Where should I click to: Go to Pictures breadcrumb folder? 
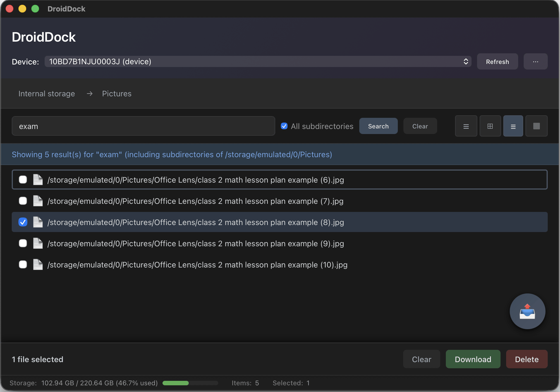(117, 94)
